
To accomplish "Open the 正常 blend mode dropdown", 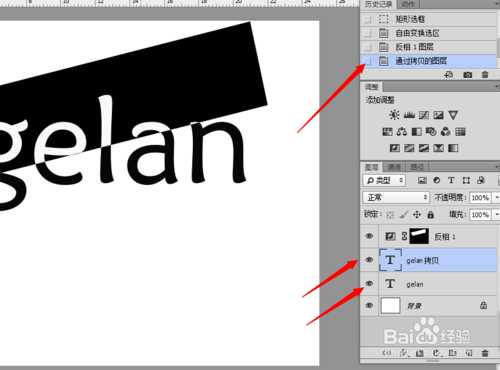I will [396, 197].
